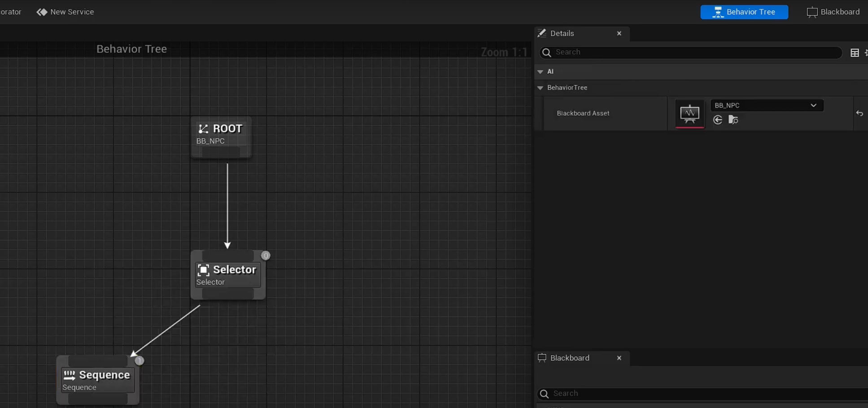Click the Blackboard asset thumbnail
This screenshot has height=408, width=868.
pyautogui.click(x=689, y=113)
